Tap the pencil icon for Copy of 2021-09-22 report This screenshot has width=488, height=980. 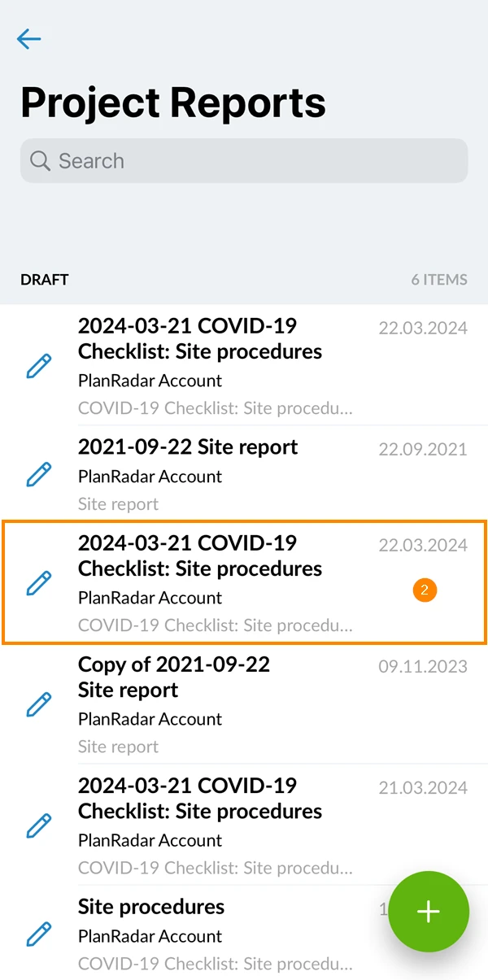point(39,704)
